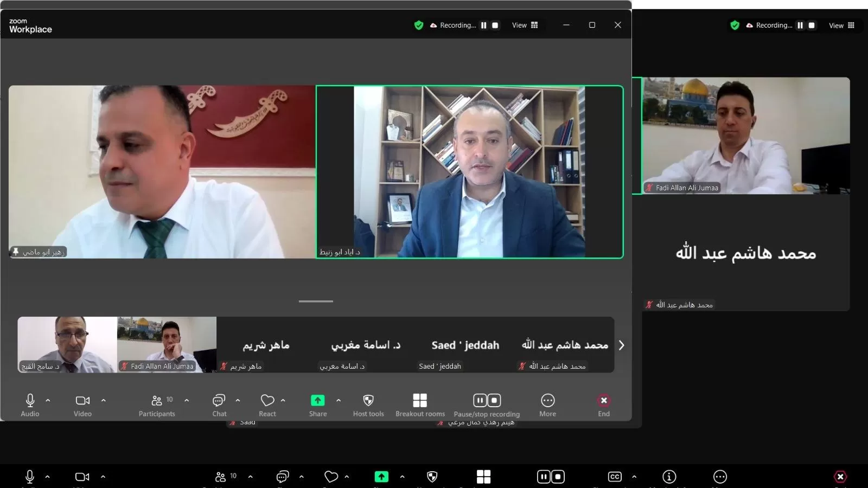Click Pause/stop recording button
This screenshot has width=868, height=488.
(x=487, y=405)
